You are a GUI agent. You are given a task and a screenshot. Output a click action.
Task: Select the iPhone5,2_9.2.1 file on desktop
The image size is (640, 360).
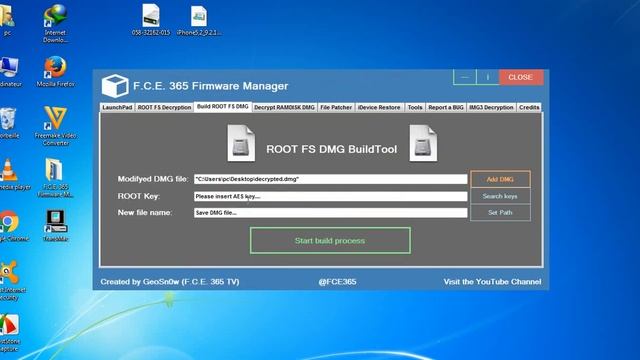[199, 20]
